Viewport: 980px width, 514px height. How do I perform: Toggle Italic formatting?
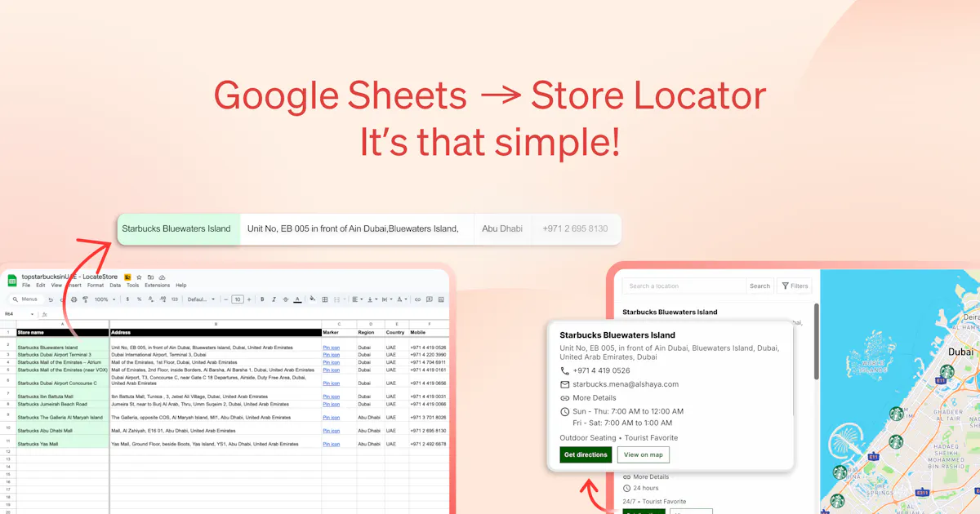pos(274,299)
